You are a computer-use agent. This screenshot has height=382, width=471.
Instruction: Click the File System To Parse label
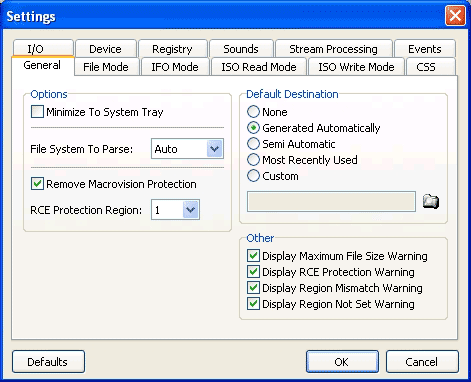point(81,149)
